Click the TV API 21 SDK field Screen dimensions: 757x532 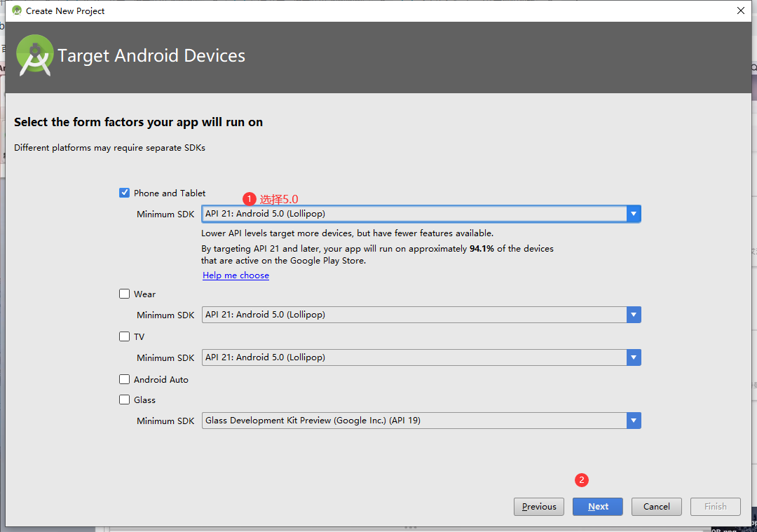pos(414,357)
